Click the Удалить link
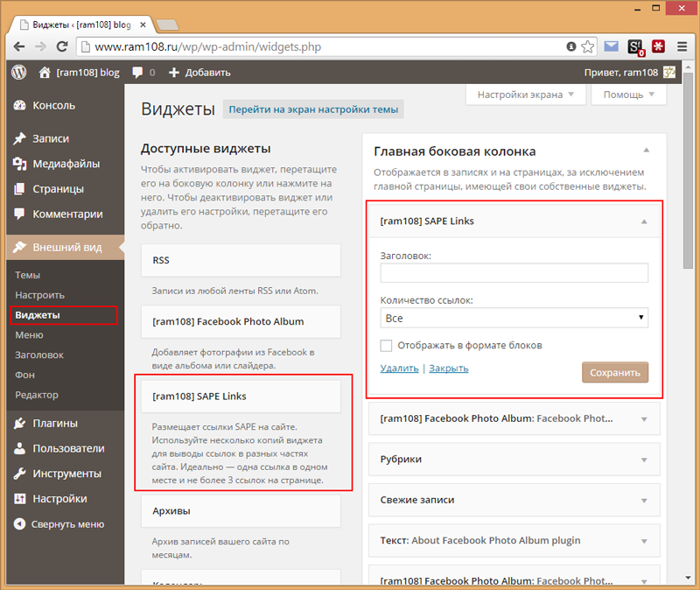 coord(399,369)
